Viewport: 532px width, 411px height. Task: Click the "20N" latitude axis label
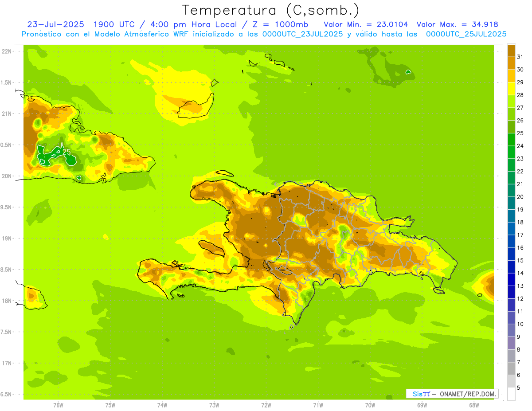point(8,176)
